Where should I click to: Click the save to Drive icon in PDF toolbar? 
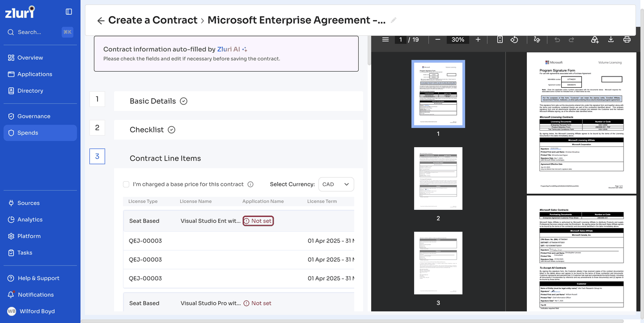pos(595,39)
